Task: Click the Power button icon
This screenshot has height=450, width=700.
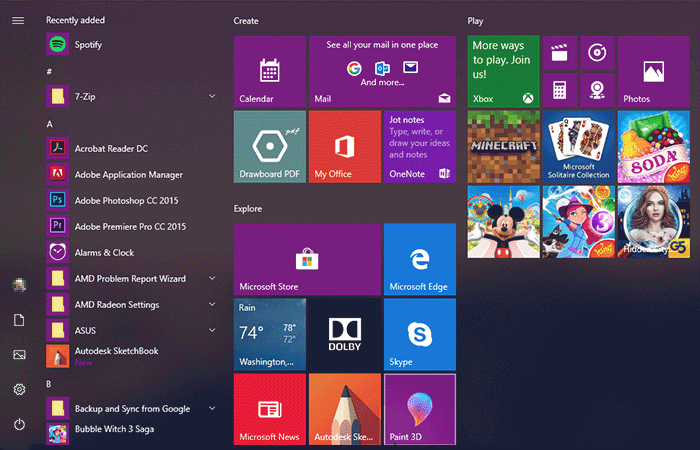Action: [19, 424]
